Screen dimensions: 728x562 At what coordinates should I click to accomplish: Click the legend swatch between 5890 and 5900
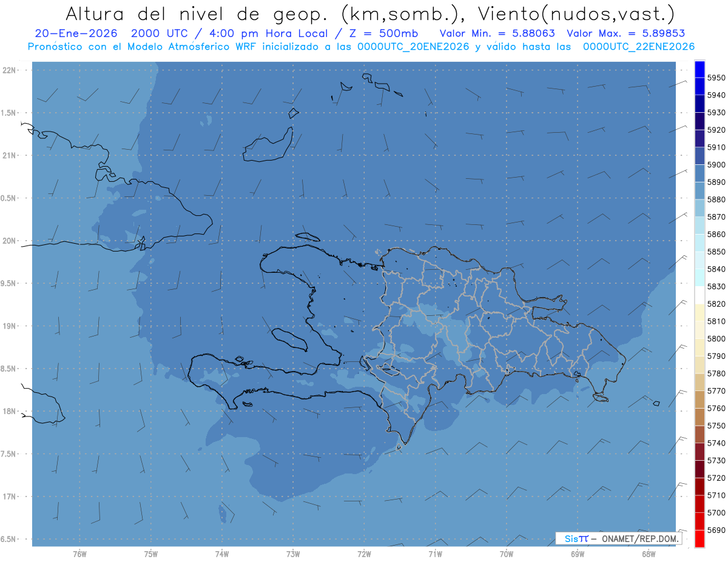coord(699,173)
